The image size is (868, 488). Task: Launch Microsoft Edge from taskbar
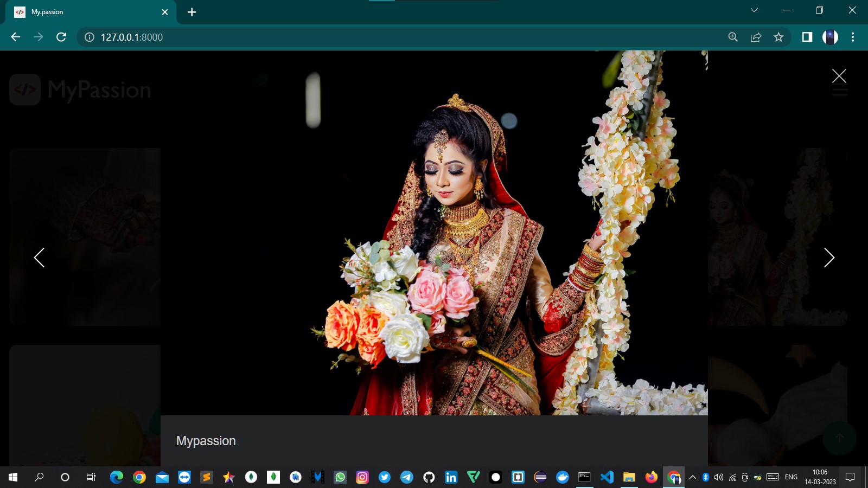[117, 477]
